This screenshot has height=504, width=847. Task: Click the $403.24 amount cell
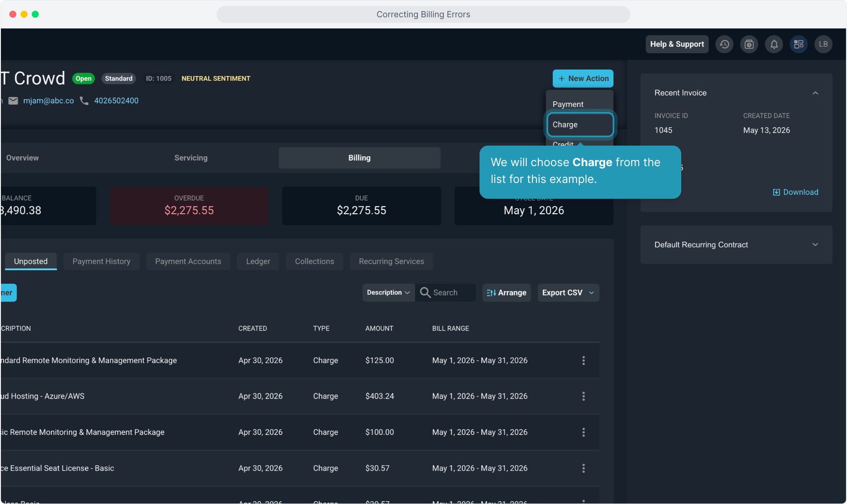pyautogui.click(x=380, y=396)
